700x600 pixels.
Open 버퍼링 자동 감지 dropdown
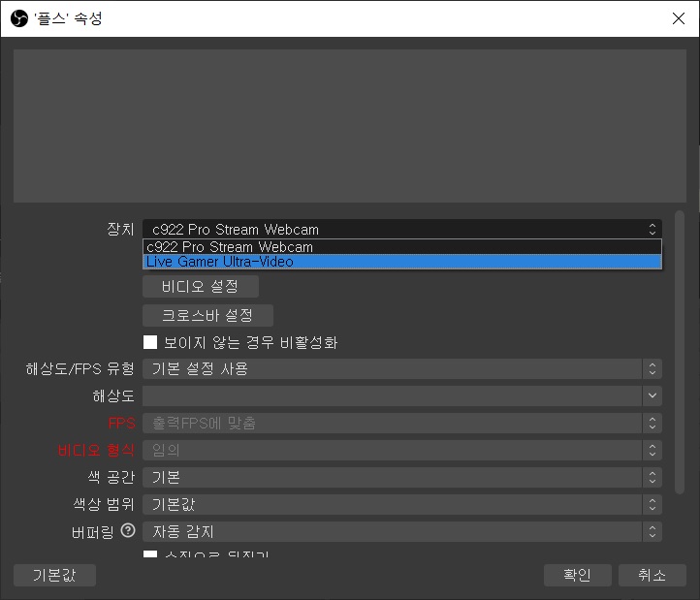click(x=401, y=532)
